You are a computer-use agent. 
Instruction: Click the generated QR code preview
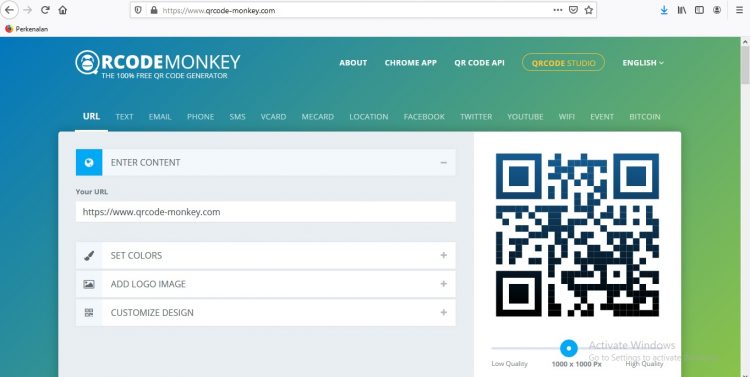pos(577,235)
